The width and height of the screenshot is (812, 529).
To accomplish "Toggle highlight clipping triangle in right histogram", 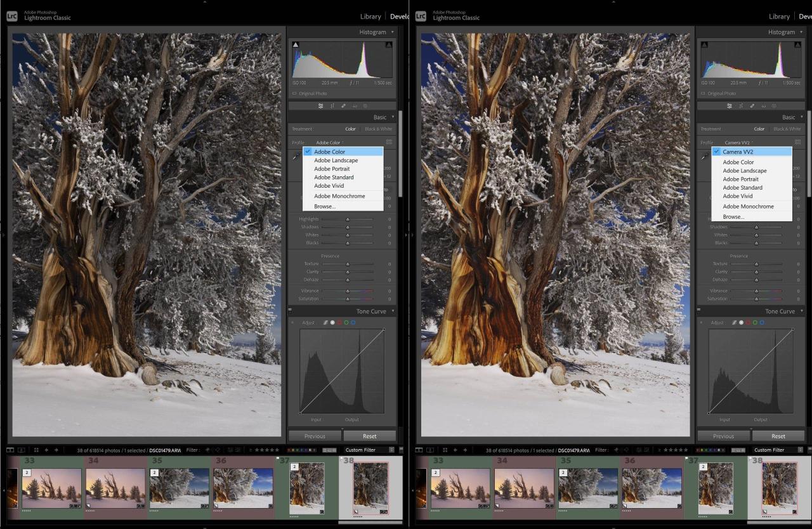I will (x=797, y=44).
